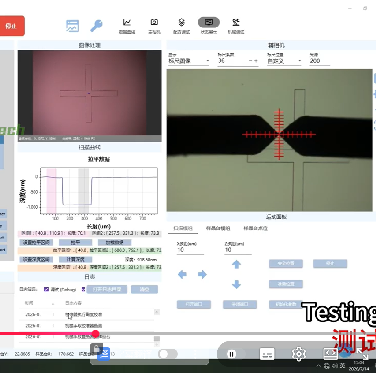Click the log list scroll-up arrow
Image resolution: width=376 pixels, height=376 pixels.
pos(157,312)
